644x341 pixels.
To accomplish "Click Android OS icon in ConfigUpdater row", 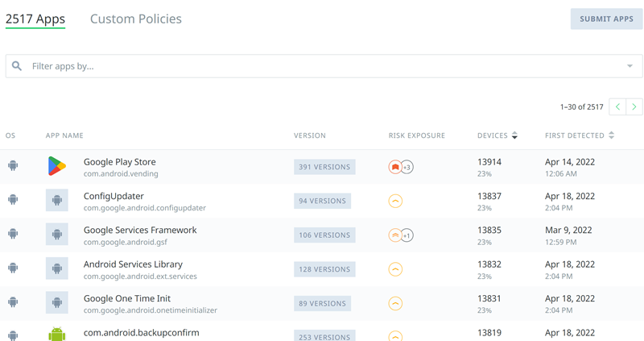I will coord(13,200).
